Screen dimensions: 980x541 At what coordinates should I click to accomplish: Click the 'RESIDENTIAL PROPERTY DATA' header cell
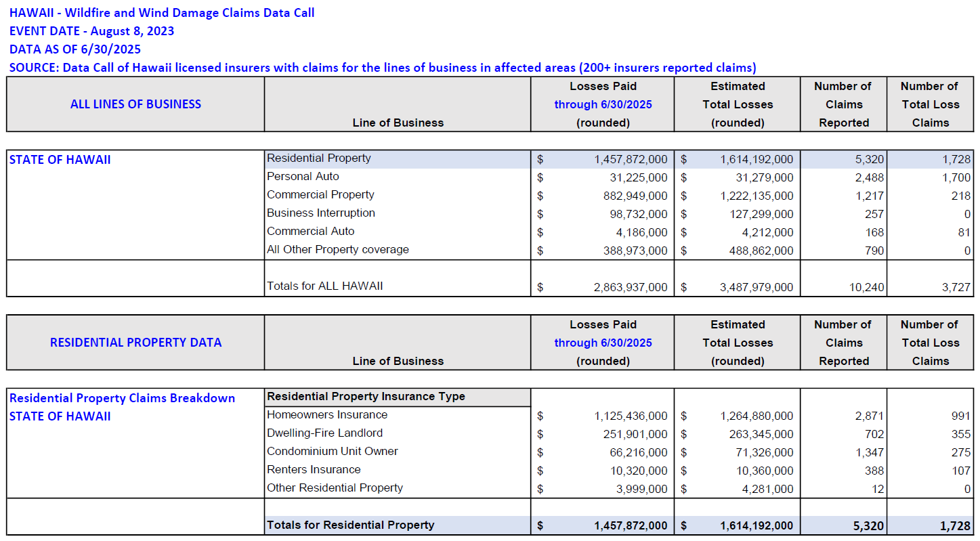tap(135, 343)
